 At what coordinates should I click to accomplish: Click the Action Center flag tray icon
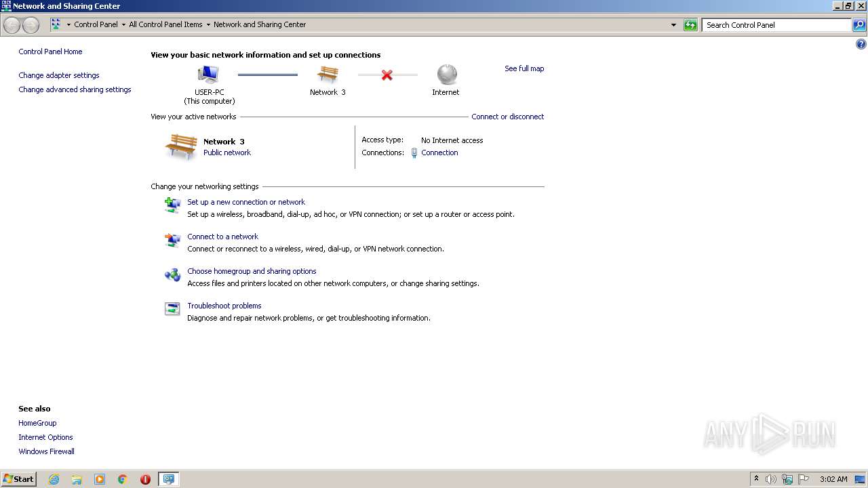point(804,479)
